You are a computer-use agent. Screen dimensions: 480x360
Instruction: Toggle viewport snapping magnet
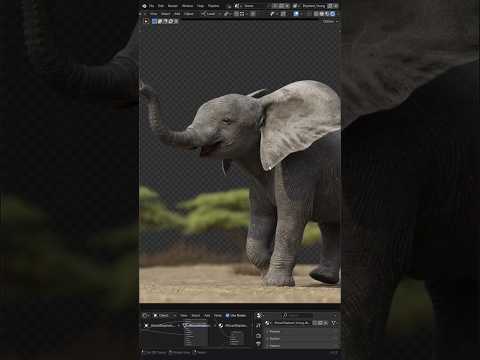[236, 14]
